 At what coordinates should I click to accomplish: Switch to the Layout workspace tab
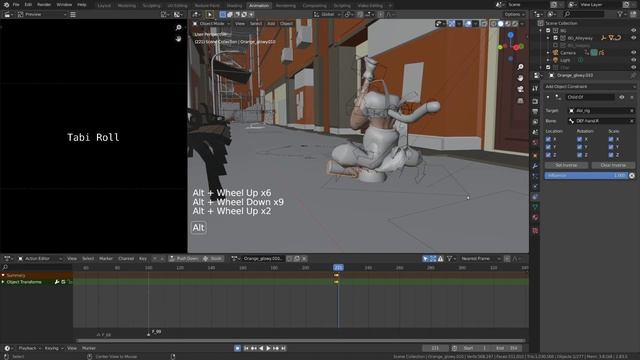coord(104,6)
